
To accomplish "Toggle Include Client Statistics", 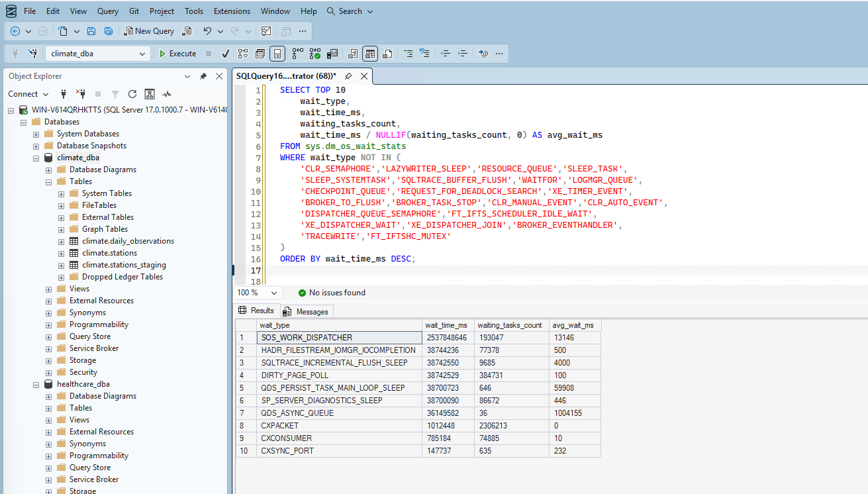I will point(332,54).
